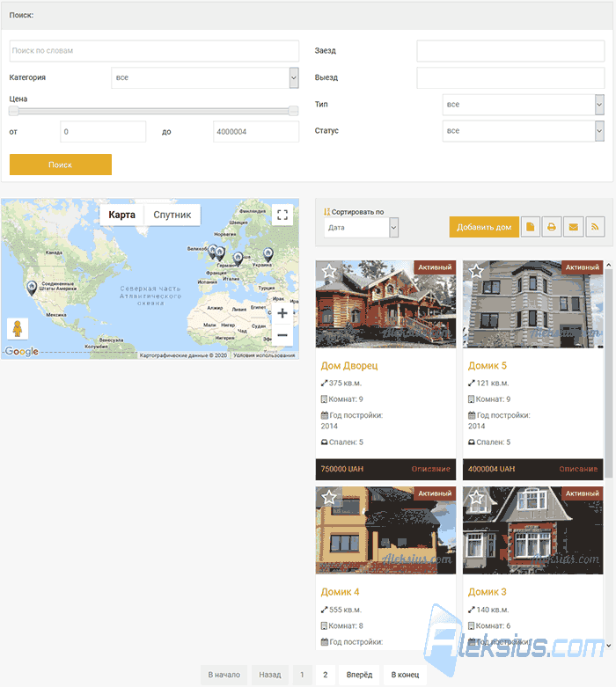616x687 pixels.
Task: Click the email envelope icon button
Action: coord(573,227)
